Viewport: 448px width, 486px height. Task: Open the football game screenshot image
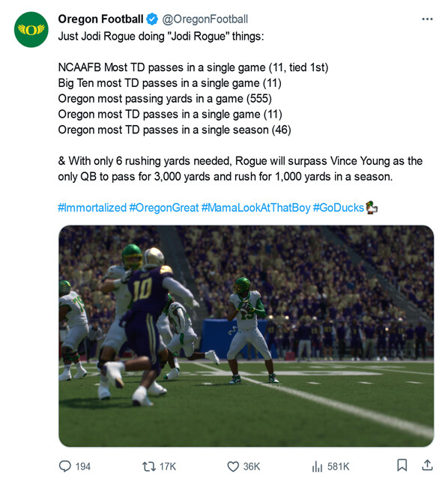pyautogui.click(x=246, y=336)
